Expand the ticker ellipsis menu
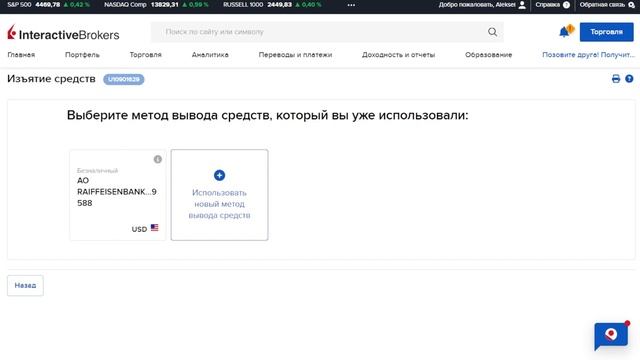The height and width of the screenshot is (360, 640). pos(351,5)
